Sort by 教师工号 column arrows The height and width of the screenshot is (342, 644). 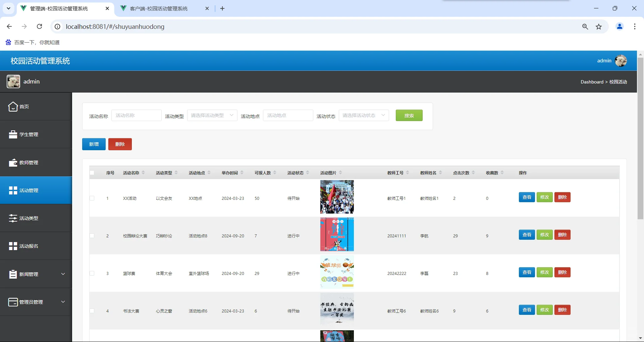click(x=408, y=173)
